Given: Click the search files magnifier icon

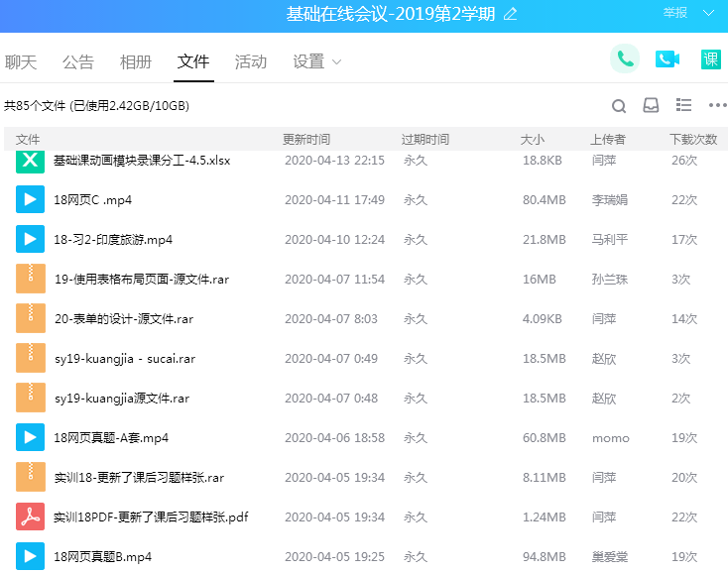Looking at the screenshot, I should coord(619,106).
